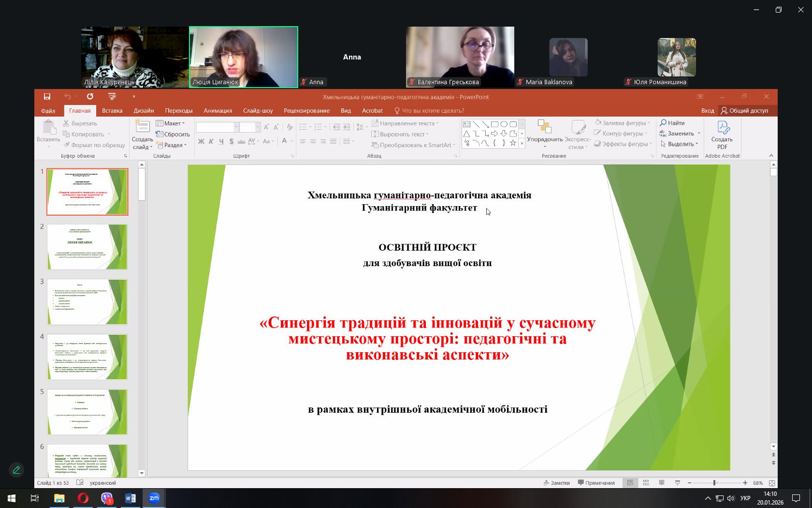812x508 pixels.
Task: Fit slide to current window icon
Action: (772, 483)
